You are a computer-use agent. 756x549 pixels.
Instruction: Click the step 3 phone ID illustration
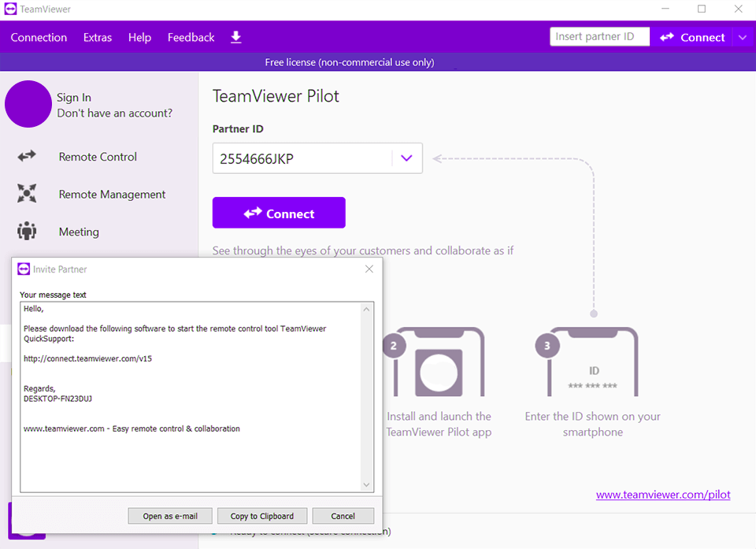pyautogui.click(x=587, y=362)
